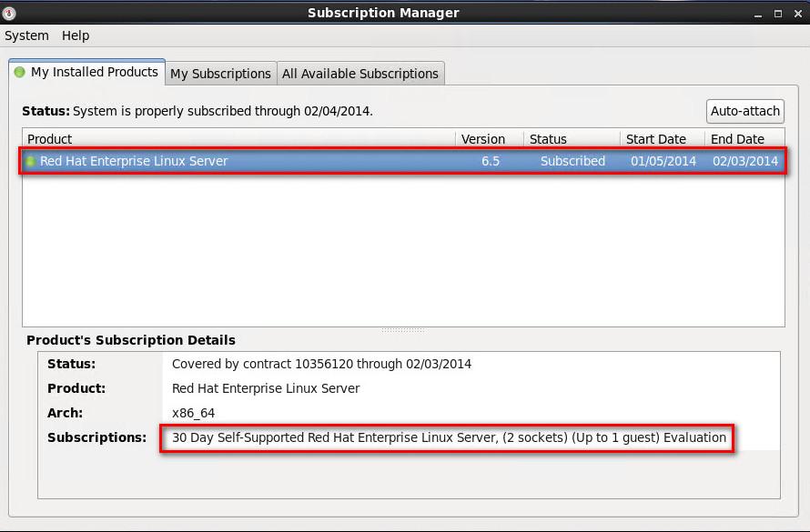
Task: Click green status dot on My Installed Products tab
Action: [x=20, y=72]
